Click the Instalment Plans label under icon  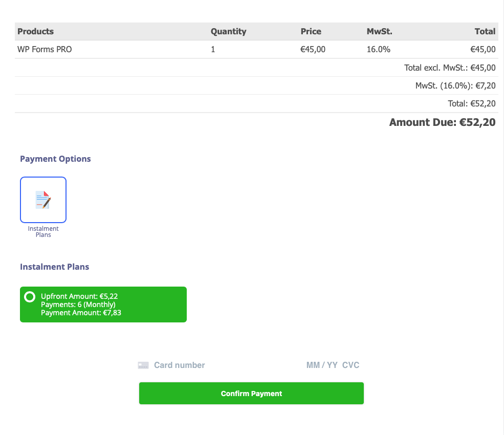pos(43,231)
